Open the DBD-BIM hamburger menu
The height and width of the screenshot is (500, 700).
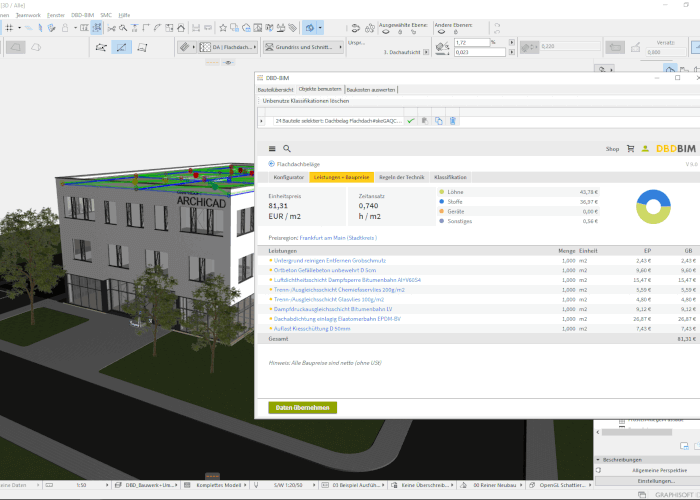[x=272, y=149]
